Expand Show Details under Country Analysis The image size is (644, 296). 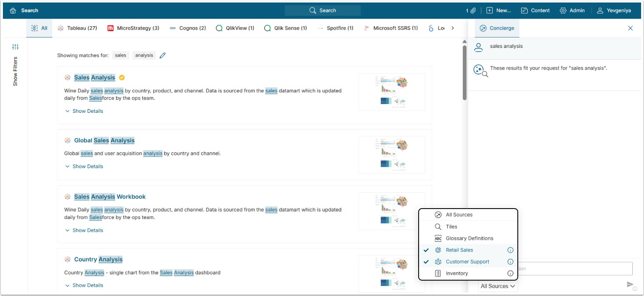click(84, 286)
